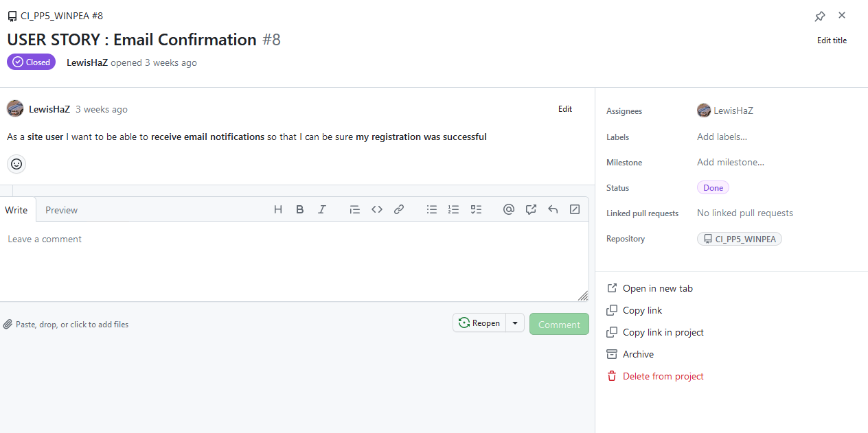The width and height of the screenshot is (868, 433).
Task: Click Add milestone…
Action: [731, 162]
